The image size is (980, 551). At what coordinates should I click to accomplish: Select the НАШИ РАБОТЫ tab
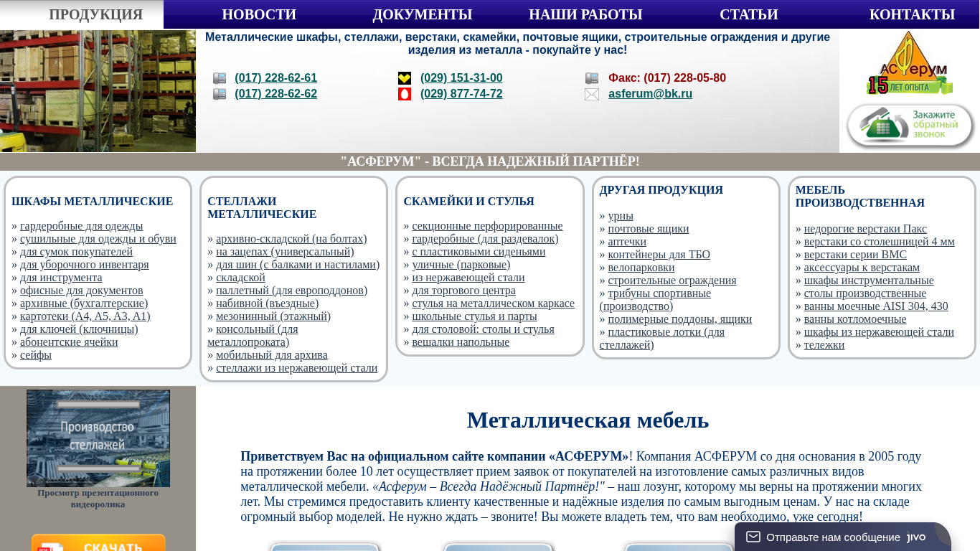pyautogui.click(x=585, y=14)
